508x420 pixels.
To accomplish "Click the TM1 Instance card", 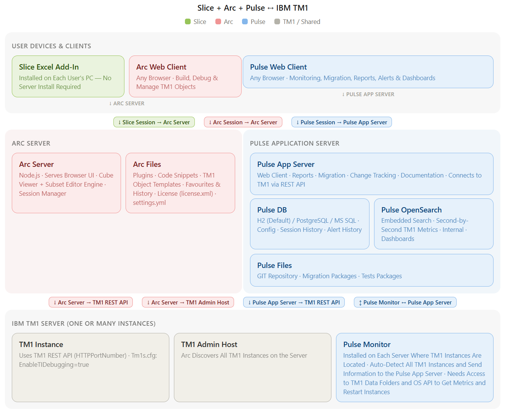I will (91, 368).
